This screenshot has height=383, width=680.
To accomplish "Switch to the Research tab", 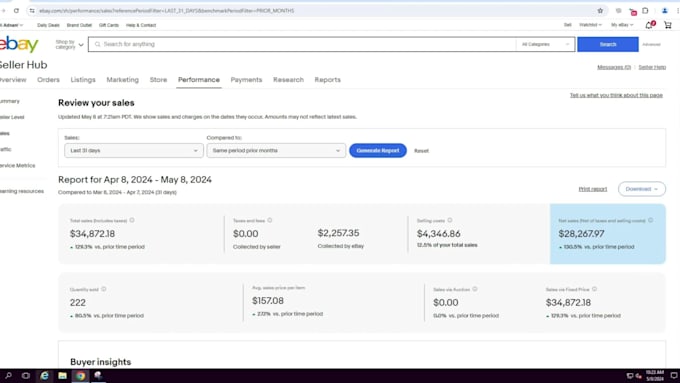I will point(288,80).
